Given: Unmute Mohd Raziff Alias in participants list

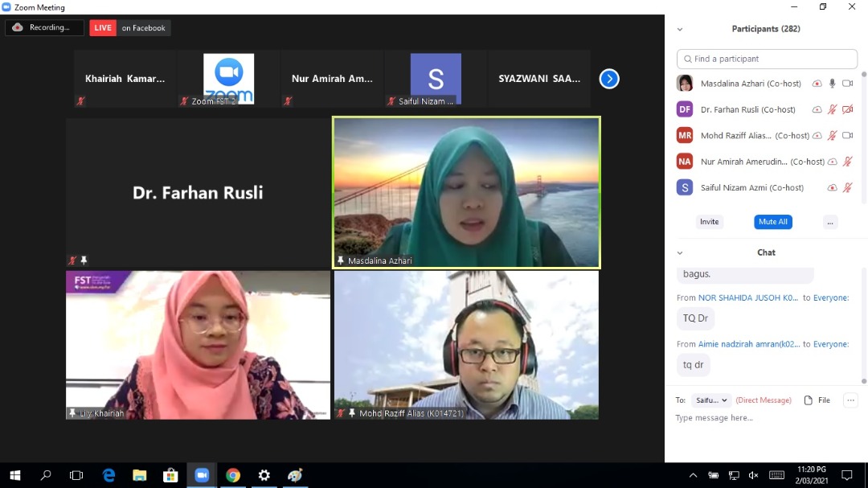Looking at the screenshot, I should click(833, 136).
